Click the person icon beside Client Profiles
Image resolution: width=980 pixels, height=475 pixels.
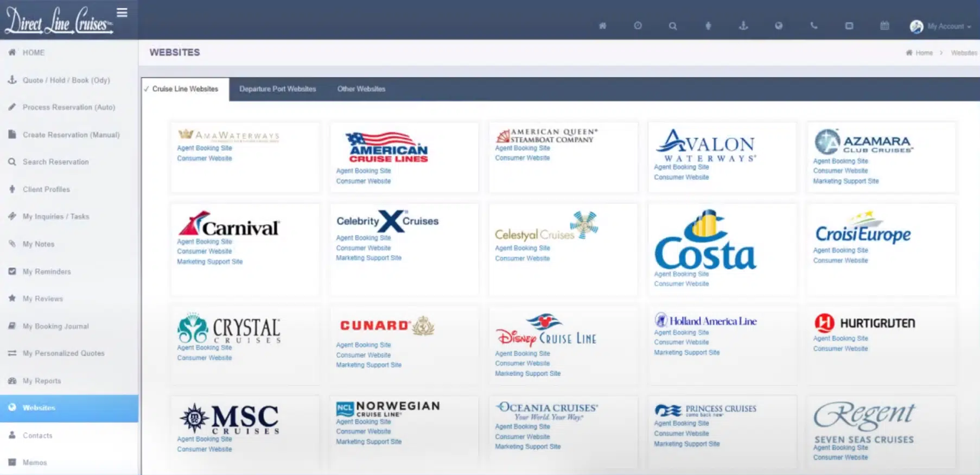click(x=12, y=189)
